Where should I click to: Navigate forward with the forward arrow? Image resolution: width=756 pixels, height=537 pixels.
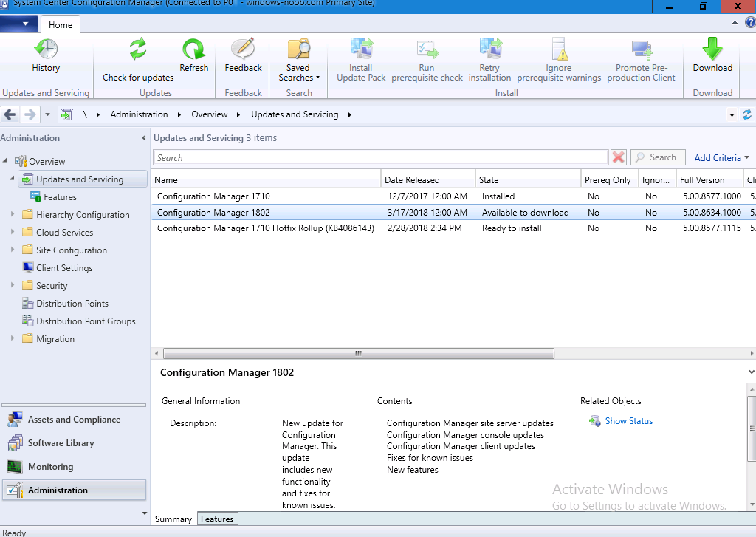pos(30,114)
